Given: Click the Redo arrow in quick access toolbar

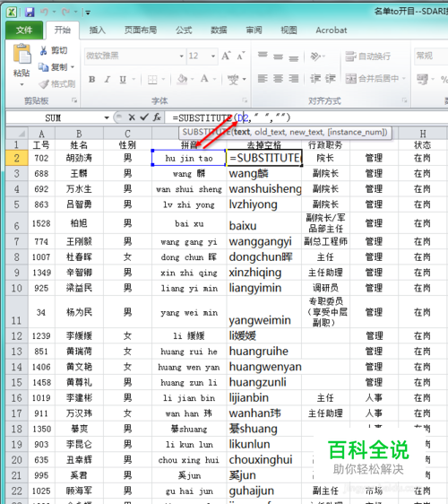Looking at the screenshot, I should coord(65,13).
